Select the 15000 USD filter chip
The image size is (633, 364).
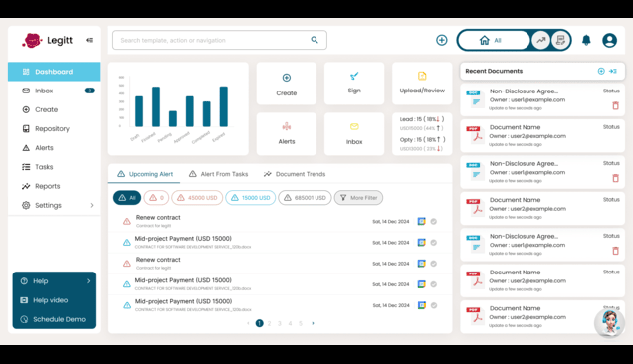(x=250, y=198)
